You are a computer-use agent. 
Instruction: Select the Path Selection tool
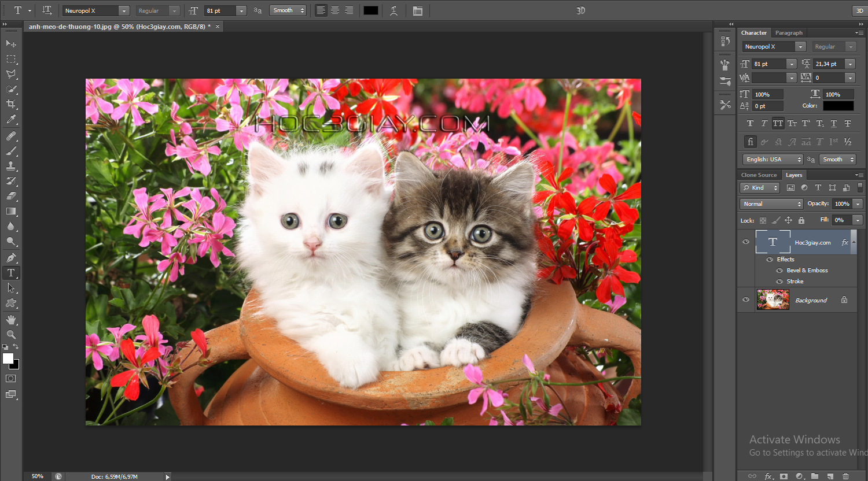(11, 288)
